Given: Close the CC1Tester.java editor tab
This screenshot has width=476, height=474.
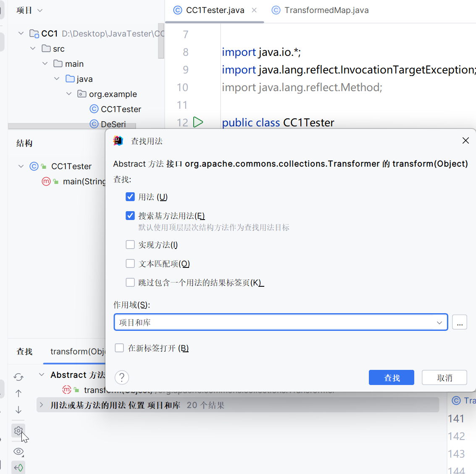Looking at the screenshot, I should click(x=254, y=10).
